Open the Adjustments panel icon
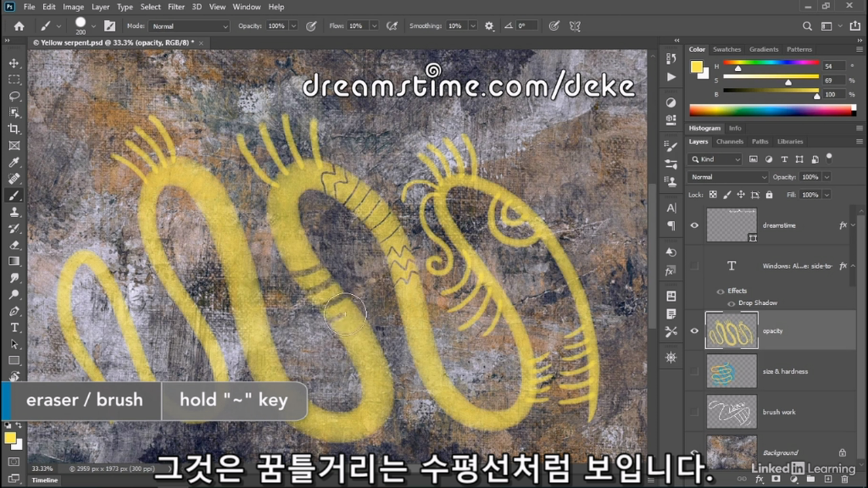Screen dimensions: 868x488 [671, 103]
